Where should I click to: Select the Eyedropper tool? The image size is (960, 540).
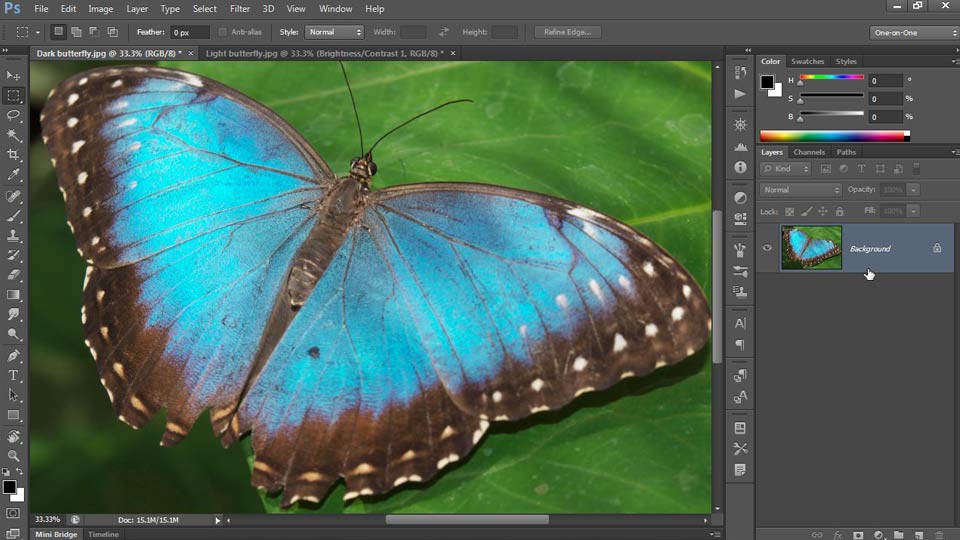click(13, 175)
